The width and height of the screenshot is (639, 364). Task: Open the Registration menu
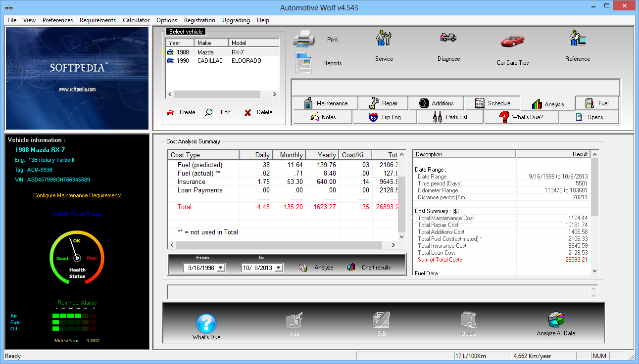click(199, 20)
